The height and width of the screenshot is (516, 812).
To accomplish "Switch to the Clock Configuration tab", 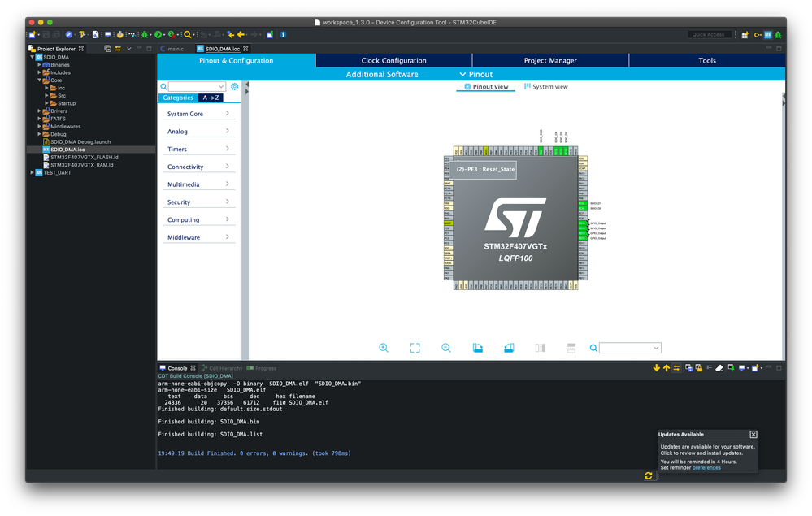I will click(393, 61).
